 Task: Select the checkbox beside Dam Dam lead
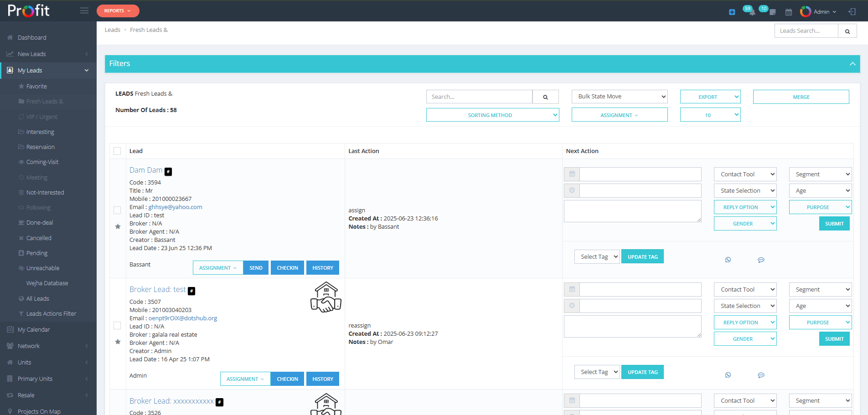point(117,210)
